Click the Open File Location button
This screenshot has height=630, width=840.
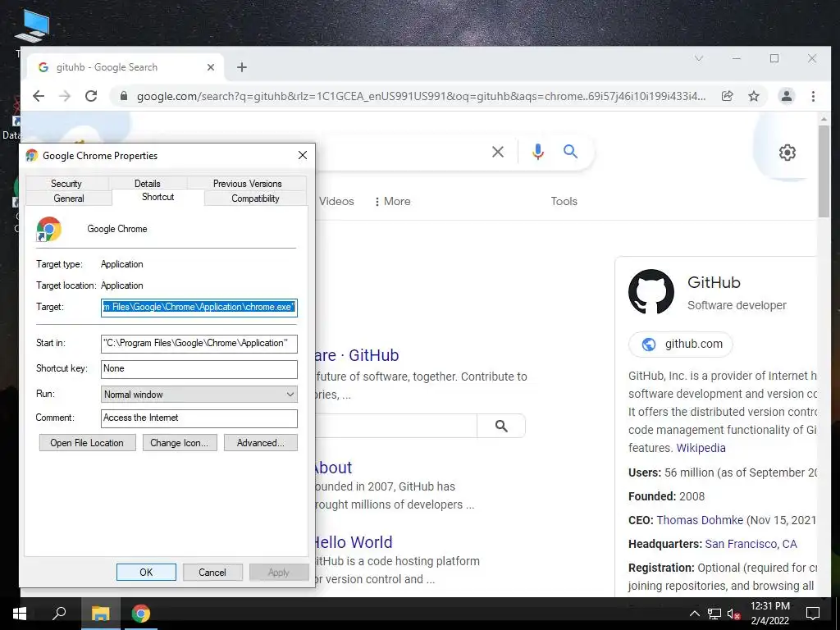point(87,443)
